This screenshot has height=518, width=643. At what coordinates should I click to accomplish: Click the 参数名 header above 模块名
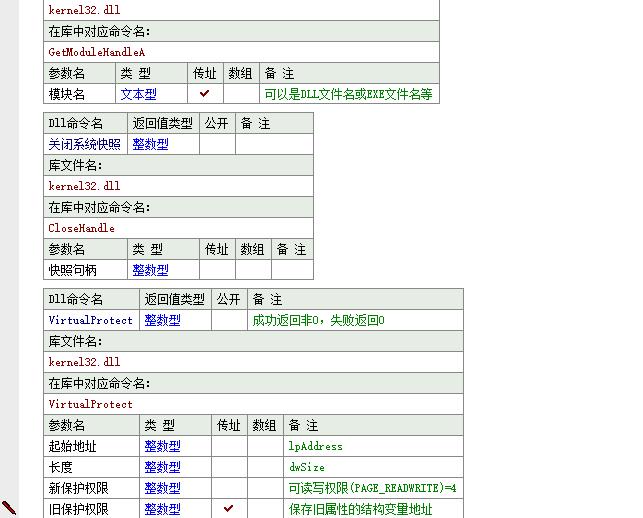tap(66, 73)
